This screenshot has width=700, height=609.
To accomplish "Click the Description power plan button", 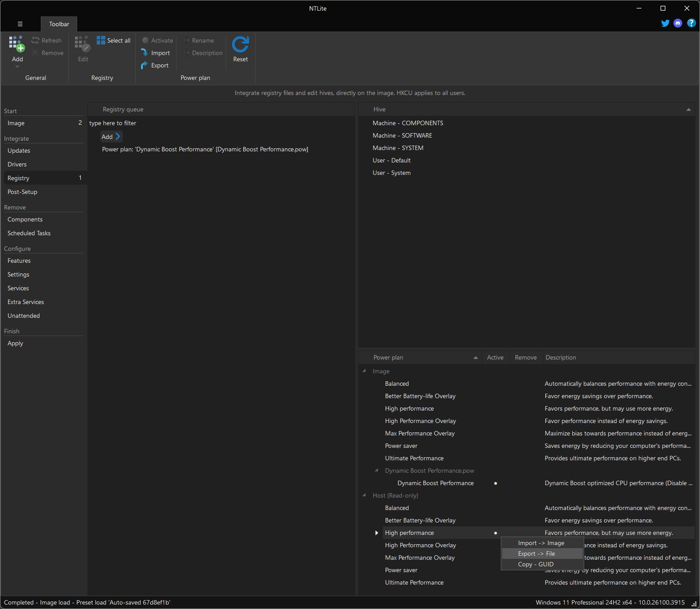I will (203, 53).
